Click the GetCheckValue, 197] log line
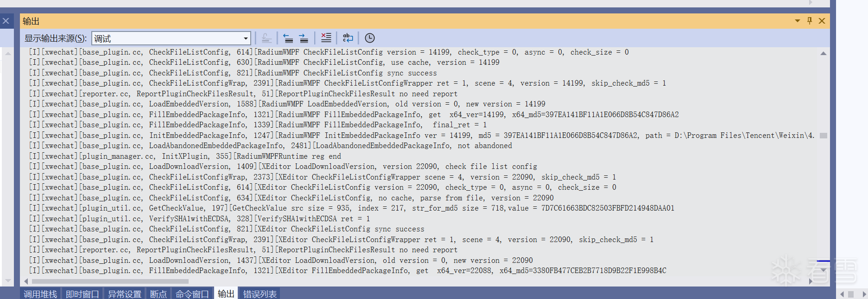Screen dimensions: 868x299 point(351,208)
